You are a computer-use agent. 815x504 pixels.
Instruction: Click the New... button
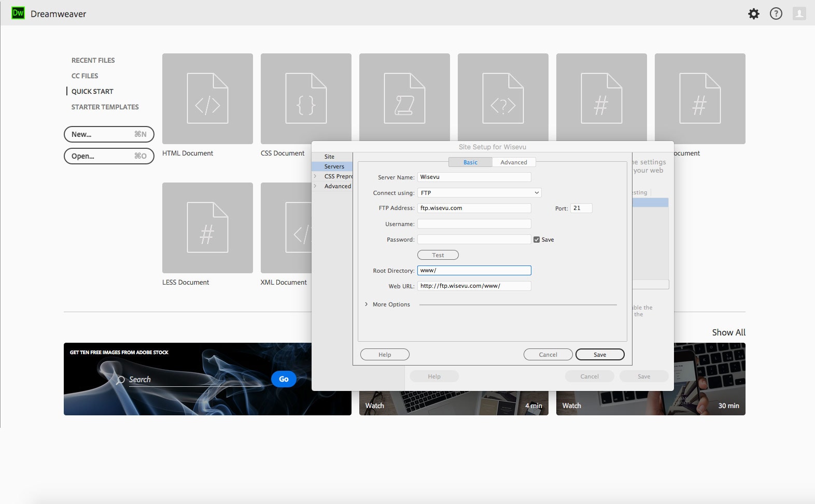tap(109, 134)
